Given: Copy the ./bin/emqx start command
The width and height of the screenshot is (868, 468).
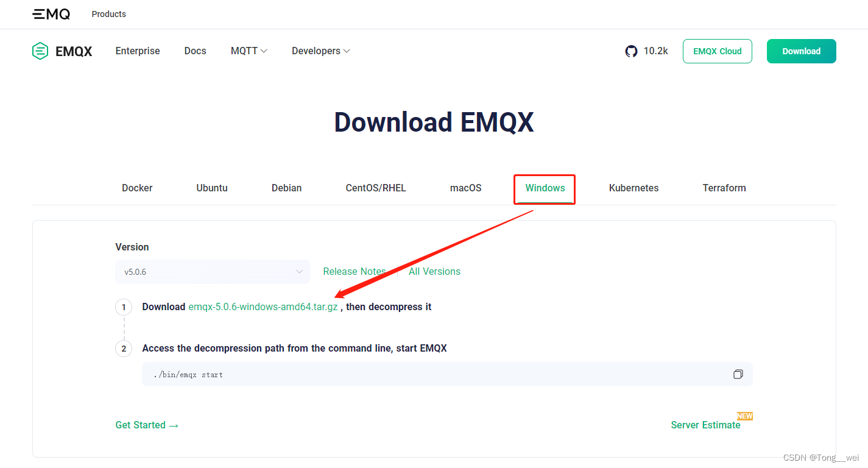Looking at the screenshot, I should click(x=738, y=374).
